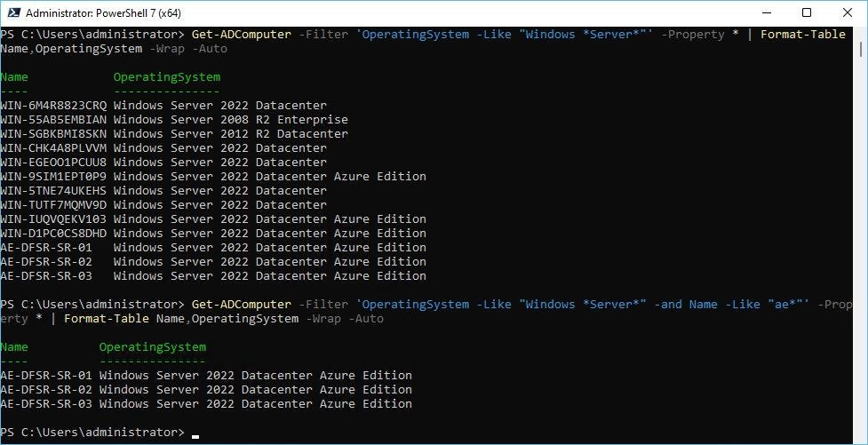The height and width of the screenshot is (445, 868).
Task: Click AE-DFSR-SR-03 in the second results table
Action: (46, 404)
